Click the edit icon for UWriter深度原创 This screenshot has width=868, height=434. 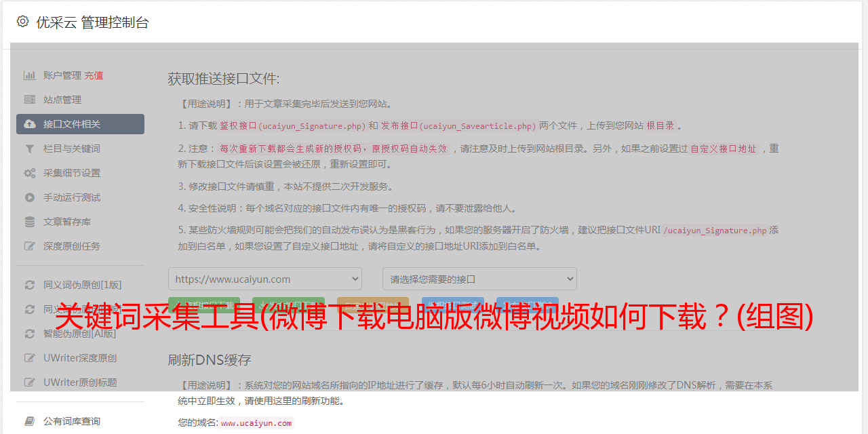click(x=30, y=358)
